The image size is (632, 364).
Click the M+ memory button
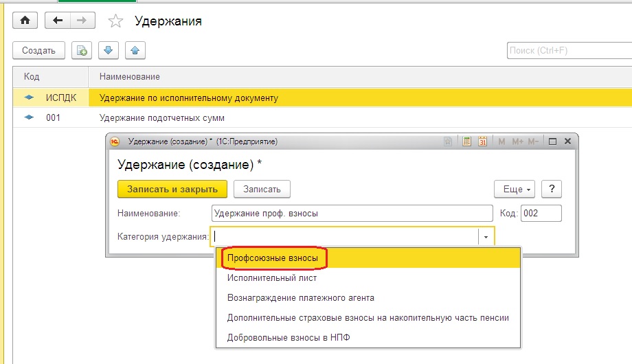pyautogui.click(x=517, y=141)
